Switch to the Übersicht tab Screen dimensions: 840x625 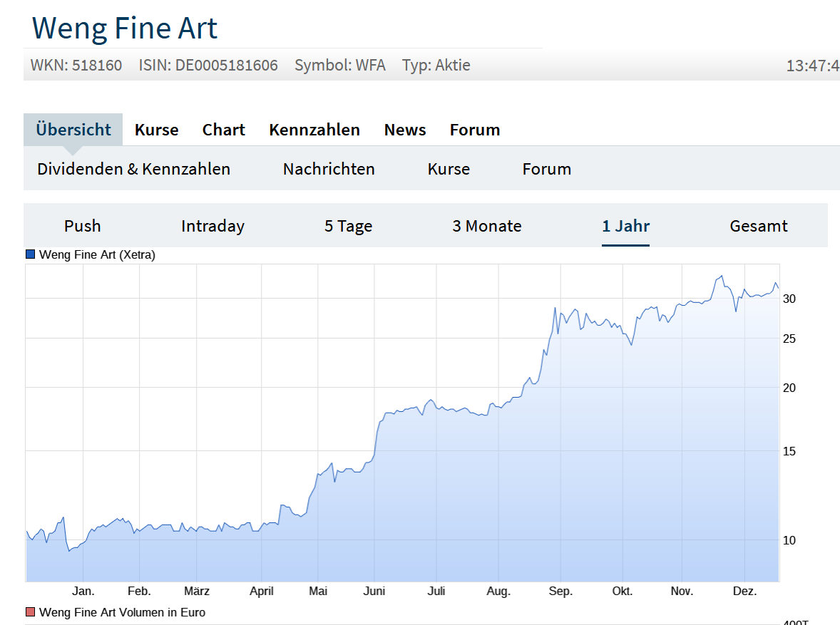pyautogui.click(x=73, y=130)
